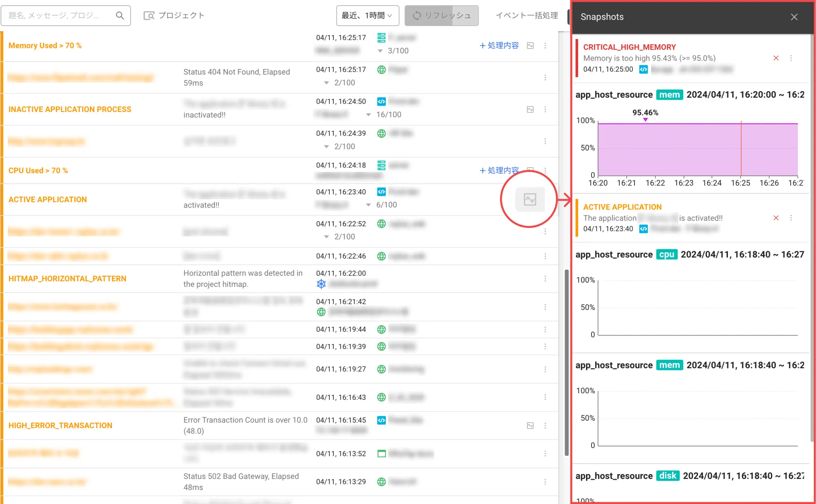Expand the 2/100 count at 16:24:39
The height and width of the screenshot is (504, 816).
(326, 147)
